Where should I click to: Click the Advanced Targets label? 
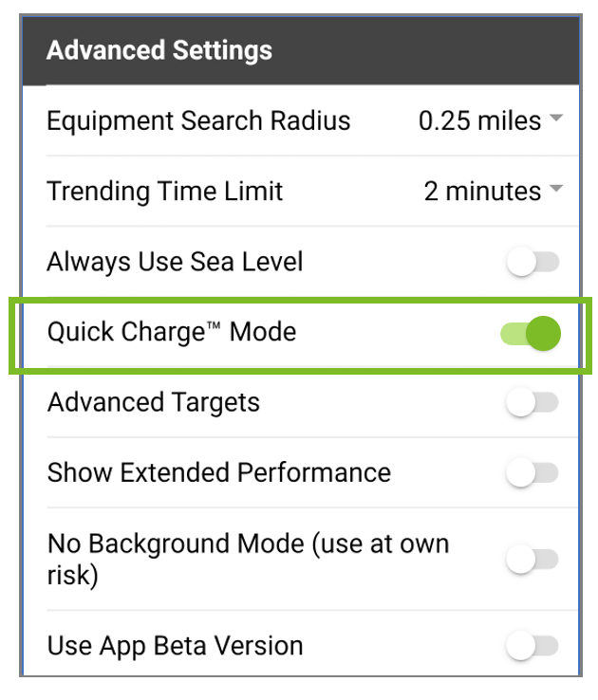pos(154,402)
